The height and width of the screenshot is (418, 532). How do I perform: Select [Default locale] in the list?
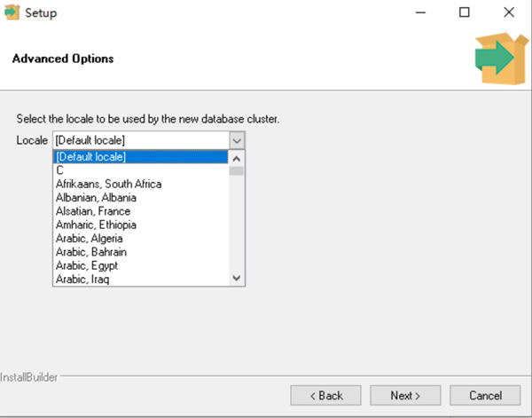[90, 157]
